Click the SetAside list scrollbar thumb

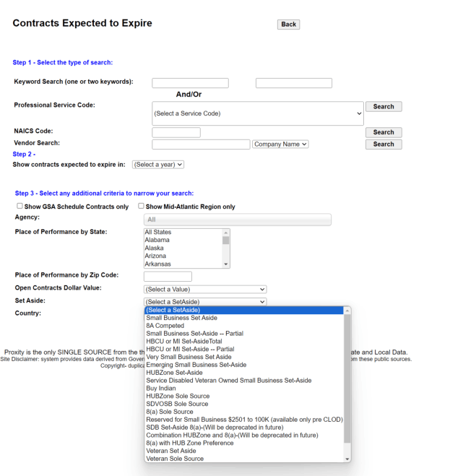347,378
